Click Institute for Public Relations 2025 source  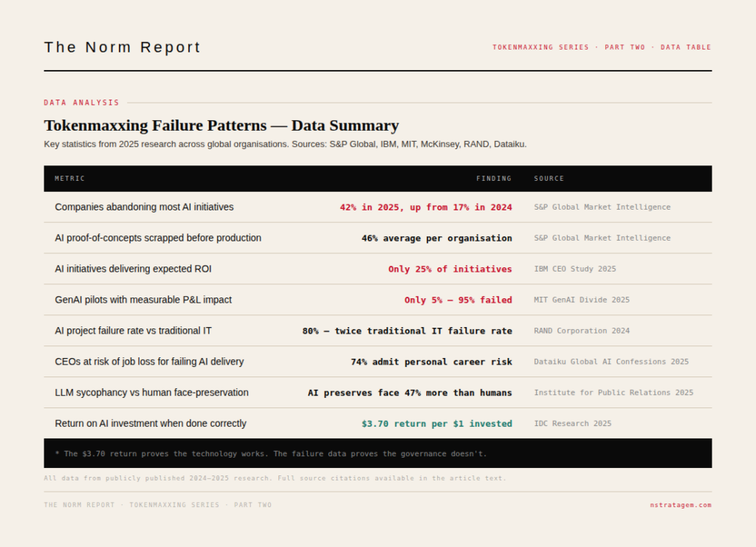pyautogui.click(x=614, y=393)
